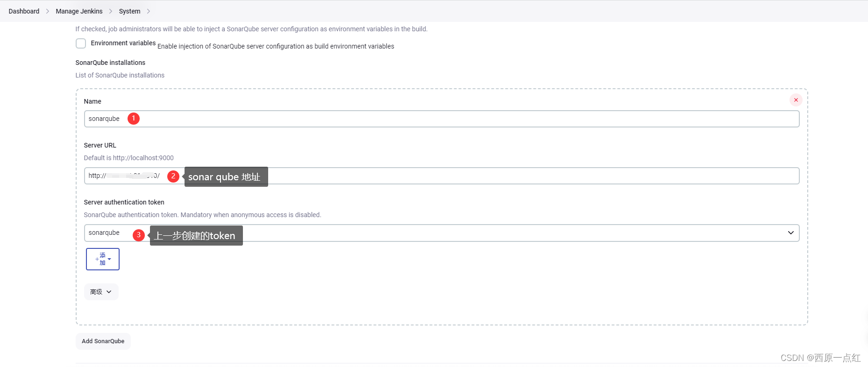Click the 'If checked, job administrators' description text
This screenshot has width=868, height=367.
(251, 29)
